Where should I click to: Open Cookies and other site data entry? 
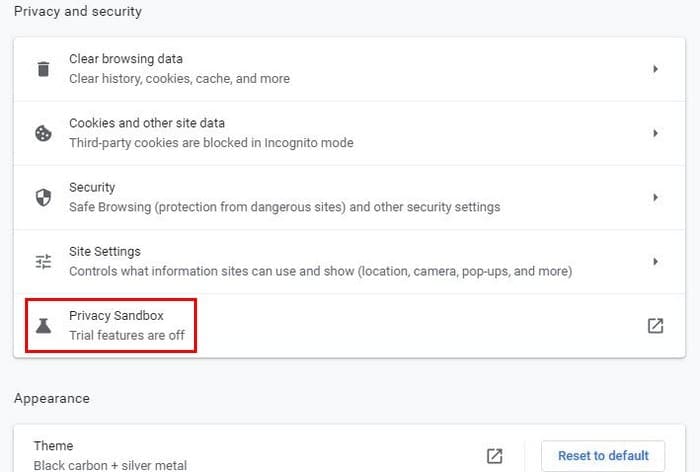point(349,133)
